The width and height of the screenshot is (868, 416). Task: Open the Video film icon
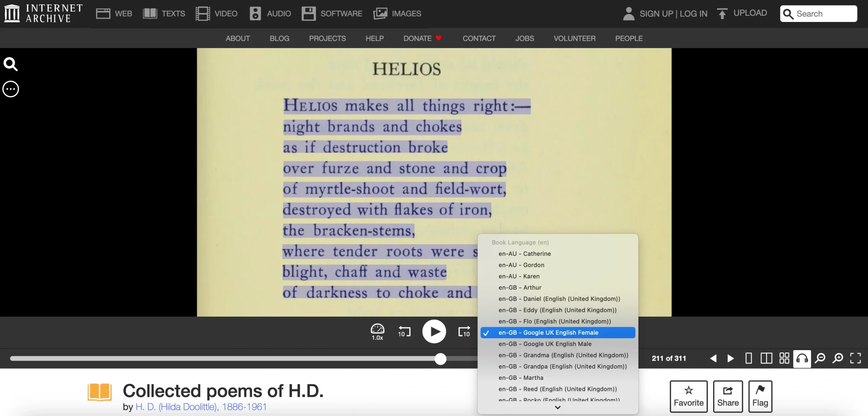pos(203,13)
